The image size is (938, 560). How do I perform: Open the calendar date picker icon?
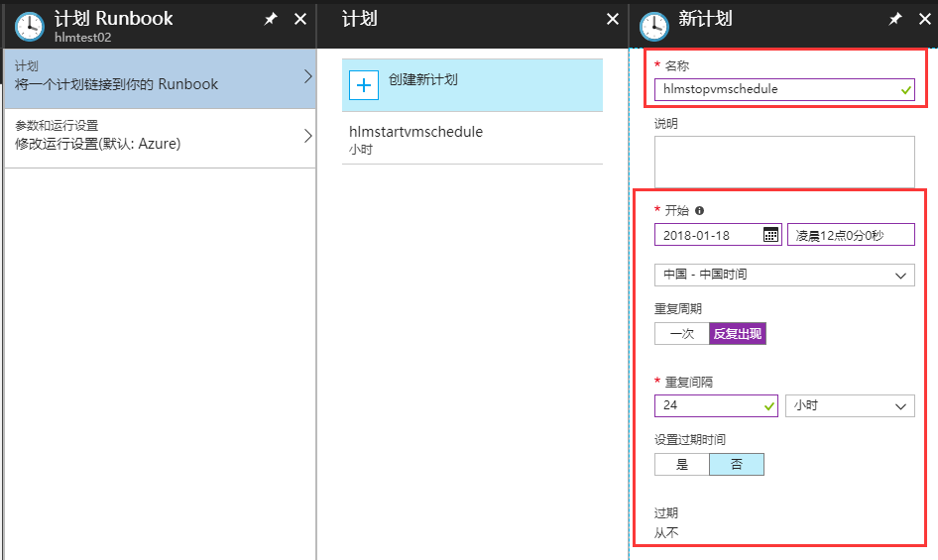[x=771, y=235]
